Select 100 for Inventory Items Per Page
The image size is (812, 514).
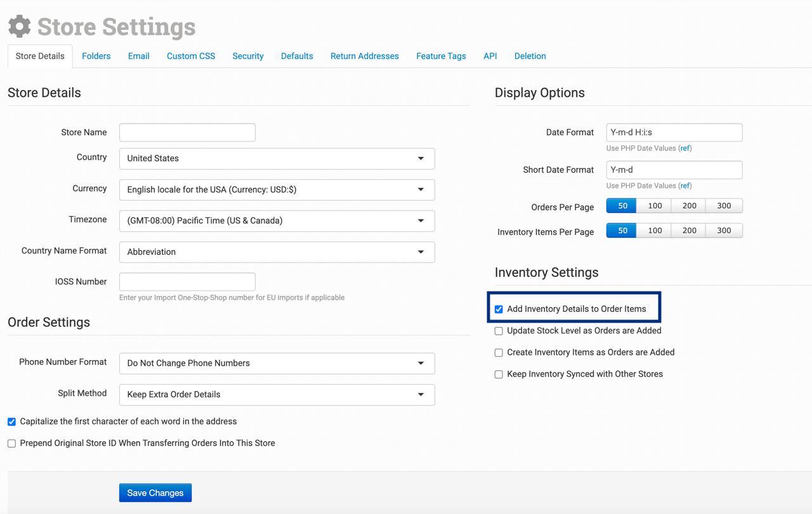click(x=655, y=231)
